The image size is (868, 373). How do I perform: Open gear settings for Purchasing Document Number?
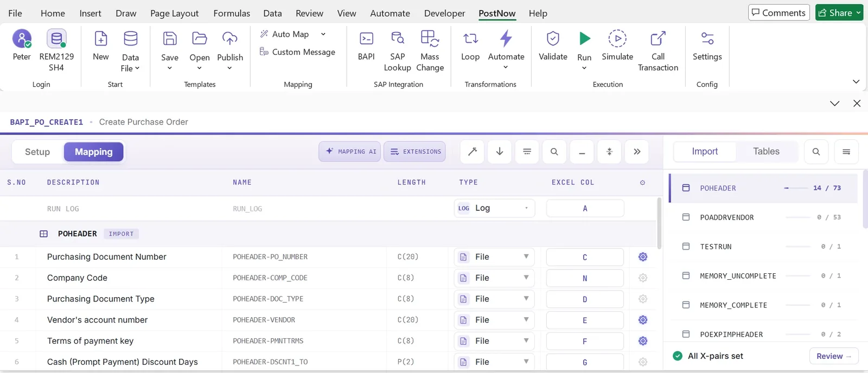coord(643,257)
